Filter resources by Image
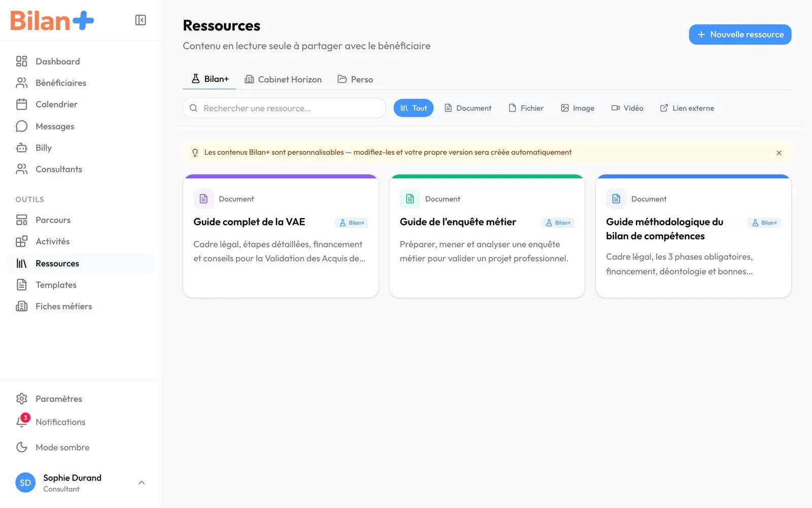Screen dimensions: 812x508 [578, 108]
